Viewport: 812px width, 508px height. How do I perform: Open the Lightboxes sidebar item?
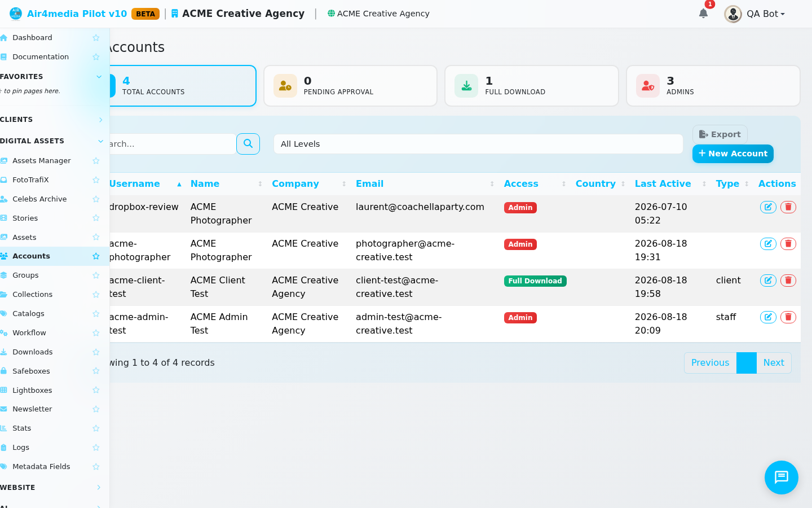(x=32, y=391)
